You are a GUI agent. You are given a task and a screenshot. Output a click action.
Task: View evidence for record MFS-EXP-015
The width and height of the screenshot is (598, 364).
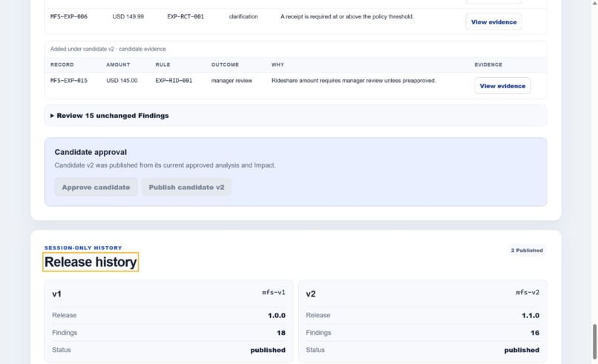point(502,86)
